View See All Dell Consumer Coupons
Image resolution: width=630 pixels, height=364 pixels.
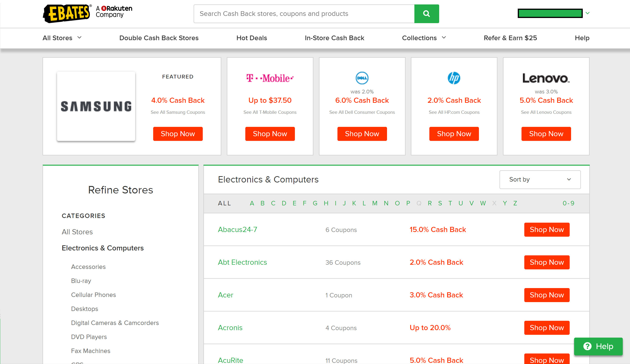pos(362,112)
